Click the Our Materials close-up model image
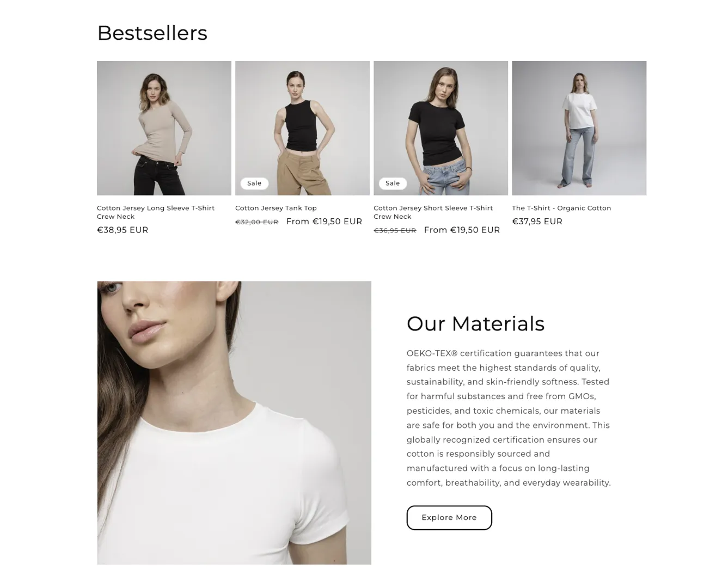710x588 pixels. click(234, 422)
